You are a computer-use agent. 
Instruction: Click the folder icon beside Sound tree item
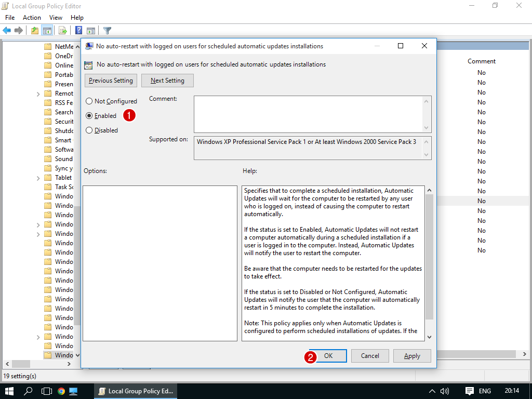point(48,159)
